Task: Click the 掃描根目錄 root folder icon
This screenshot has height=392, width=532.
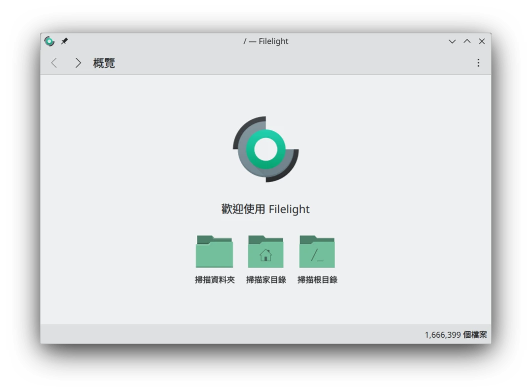Action: [317, 251]
